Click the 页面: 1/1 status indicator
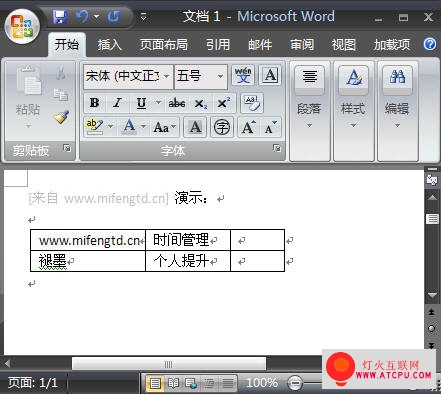 33,383
